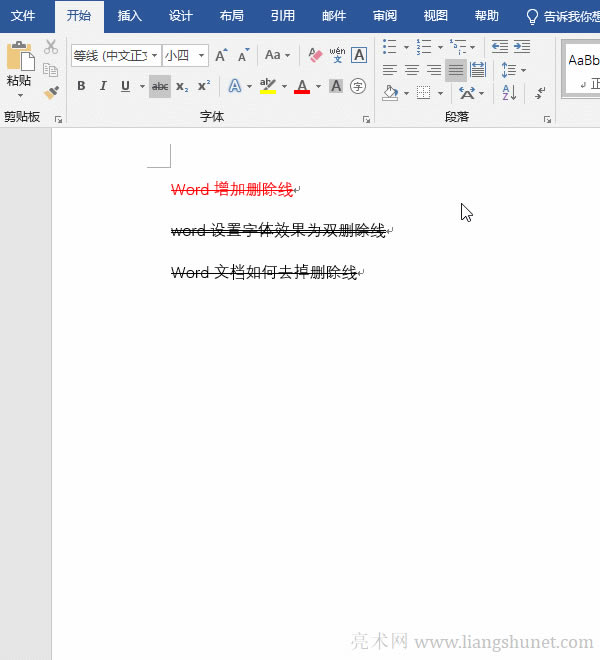Toggle the strikethrough abc button
Screen dimensions: 600x660
pyautogui.click(x=160, y=86)
